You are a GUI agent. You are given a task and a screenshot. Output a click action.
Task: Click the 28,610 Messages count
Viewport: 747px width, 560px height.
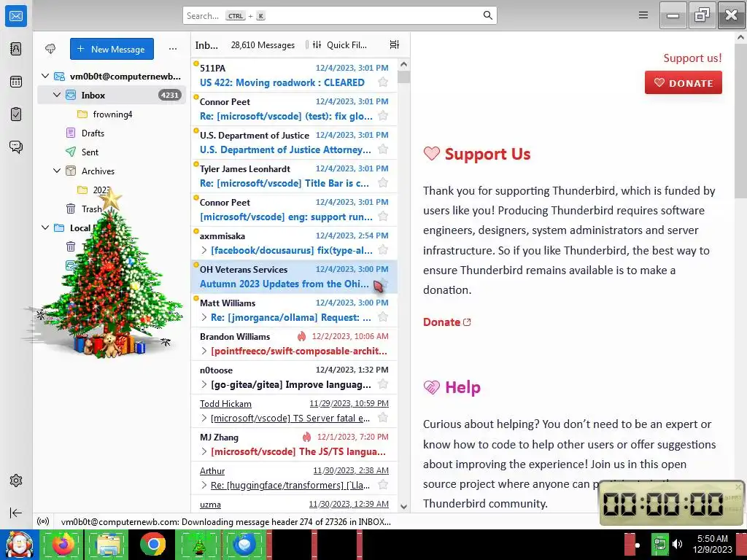263,44
